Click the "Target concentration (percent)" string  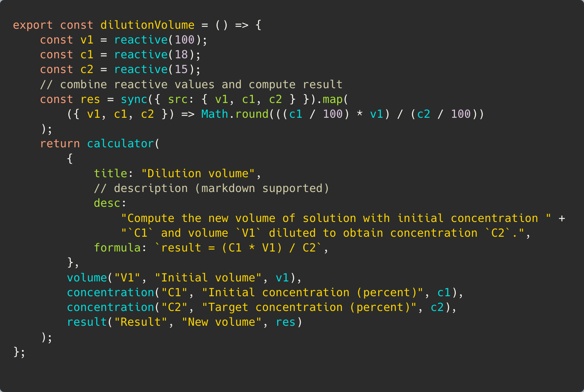point(309,307)
